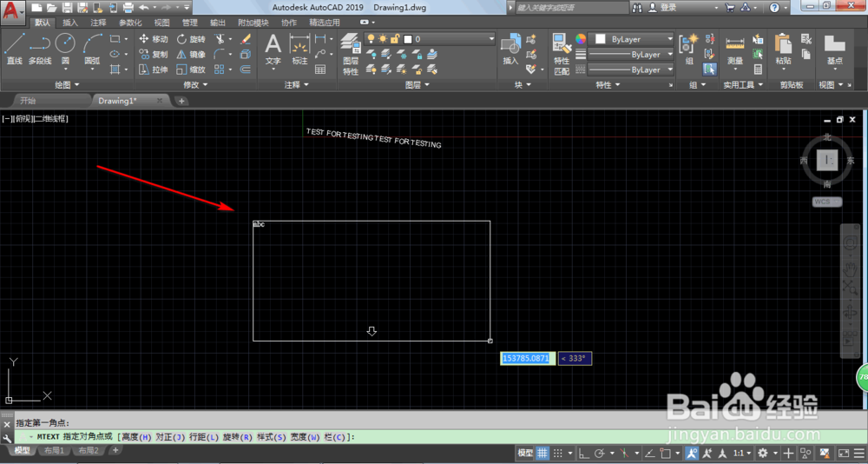
Task: Click the Measure (测量) tool
Action: pyautogui.click(x=734, y=50)
